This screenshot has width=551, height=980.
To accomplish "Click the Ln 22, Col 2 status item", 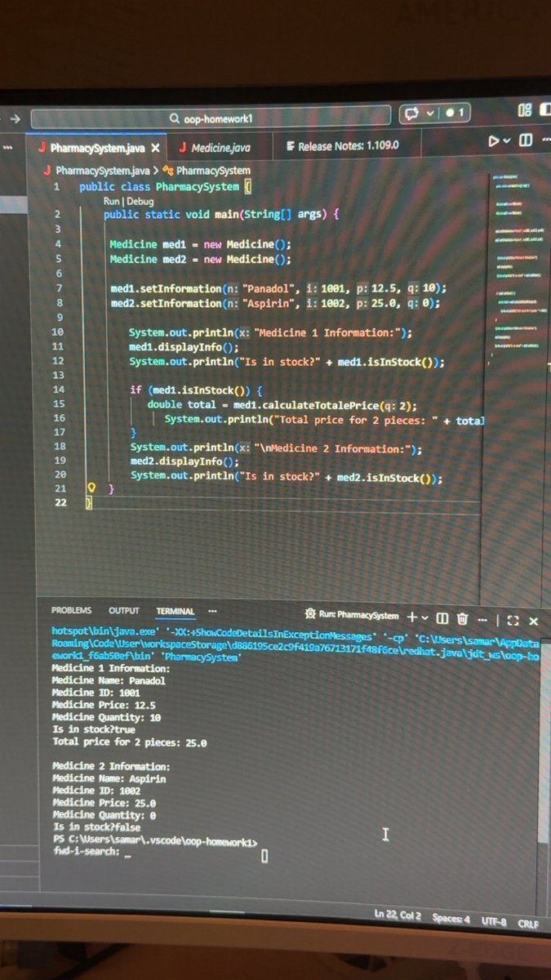I will point(398,915).
